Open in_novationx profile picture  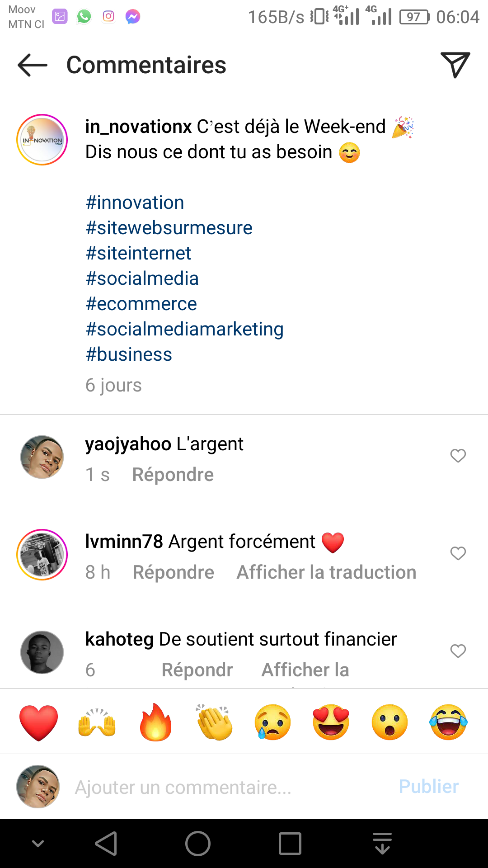coord(42,140)
